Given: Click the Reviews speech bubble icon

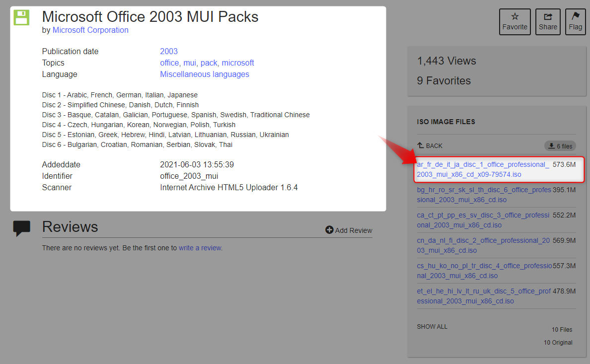Looking at the screenshot, I should pos(22,227).
